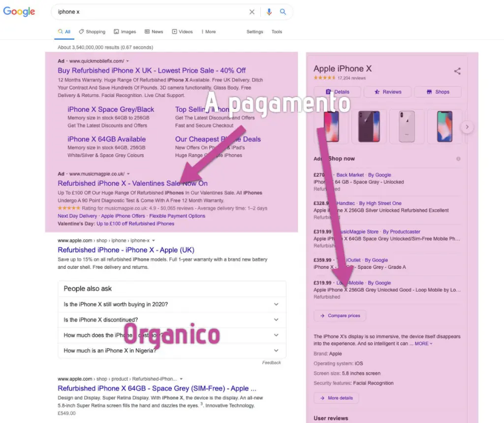Click the More details button

[x=336, y=398]
